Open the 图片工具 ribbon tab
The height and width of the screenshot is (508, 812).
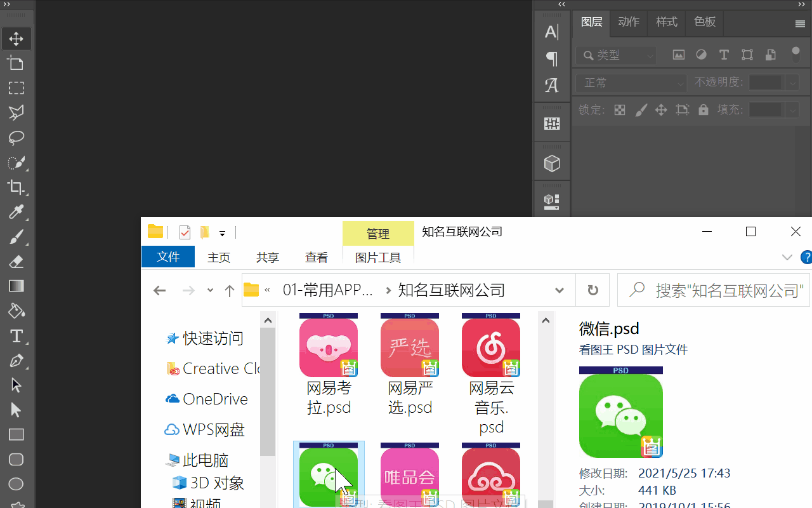pyautogui.click(x=378, y=257)
